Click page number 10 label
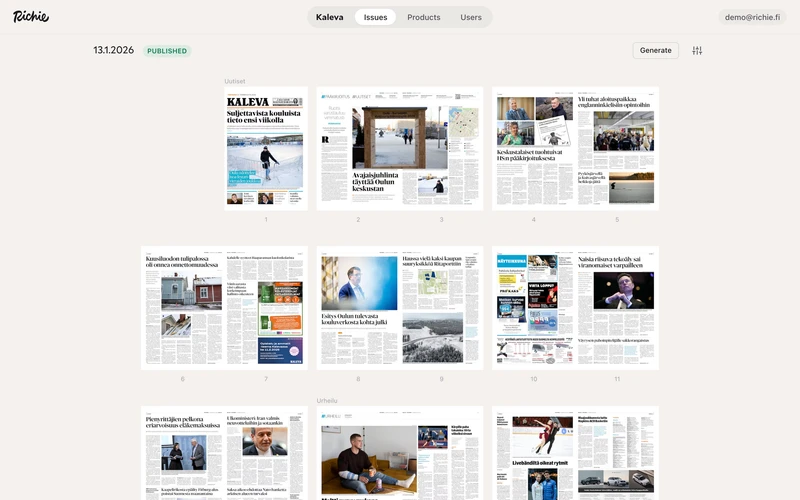800x500 pixels. pos(534,379)
